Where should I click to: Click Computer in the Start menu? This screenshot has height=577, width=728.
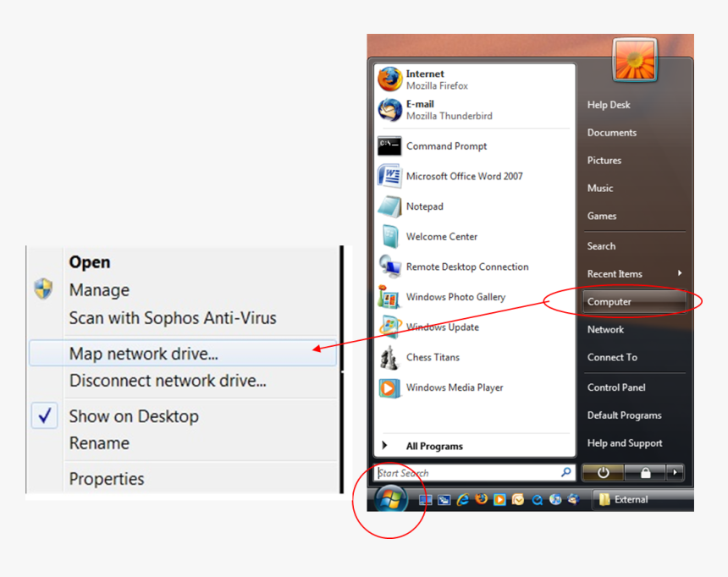click(x=634, y=302)
